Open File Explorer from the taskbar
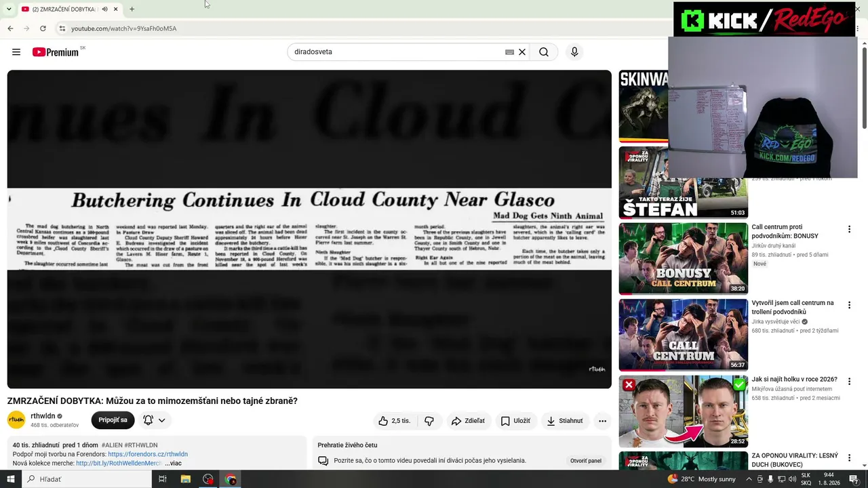The height and width of the screenshot is (488, 868). coord(186,479)
